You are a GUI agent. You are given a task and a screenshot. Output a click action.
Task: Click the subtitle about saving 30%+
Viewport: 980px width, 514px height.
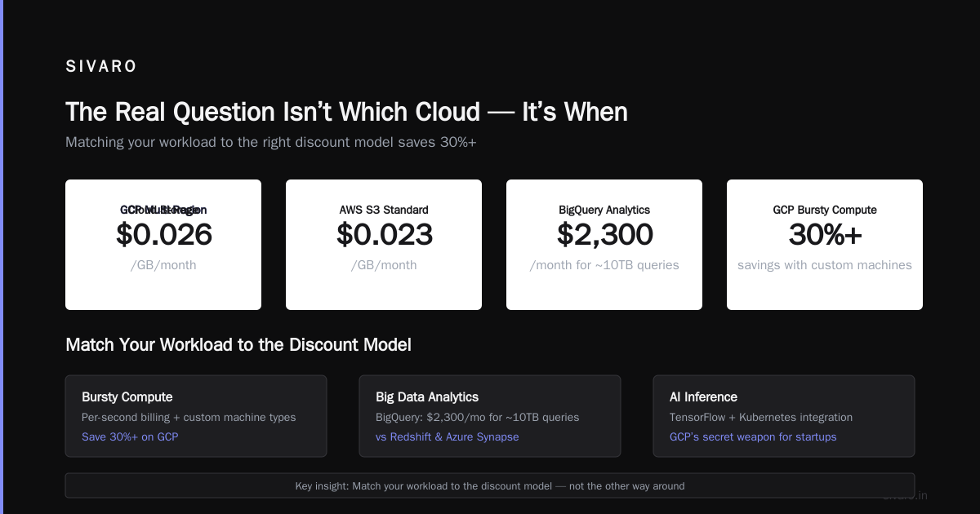tap(271, 142)
